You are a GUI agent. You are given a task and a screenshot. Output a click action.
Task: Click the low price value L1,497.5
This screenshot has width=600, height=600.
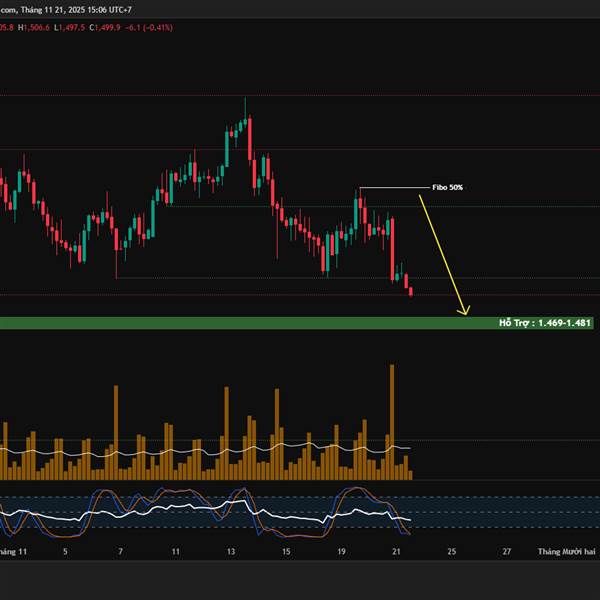pos(69,28)
